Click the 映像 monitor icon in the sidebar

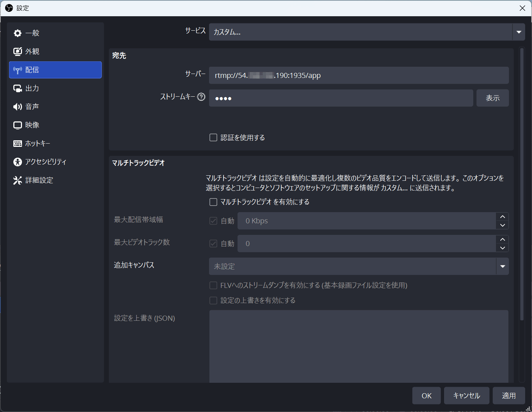tap(18, 125)
